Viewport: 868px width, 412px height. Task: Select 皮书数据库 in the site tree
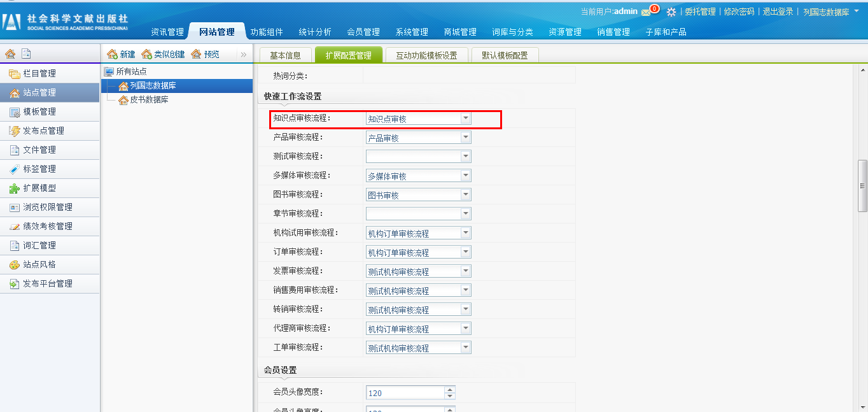tap(149, 100)
